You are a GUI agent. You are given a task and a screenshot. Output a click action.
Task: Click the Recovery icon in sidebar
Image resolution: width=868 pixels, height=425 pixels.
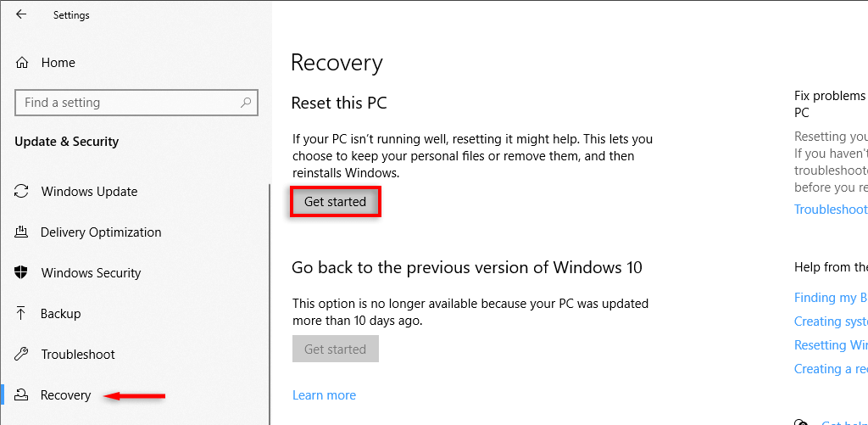coord(22,395)
